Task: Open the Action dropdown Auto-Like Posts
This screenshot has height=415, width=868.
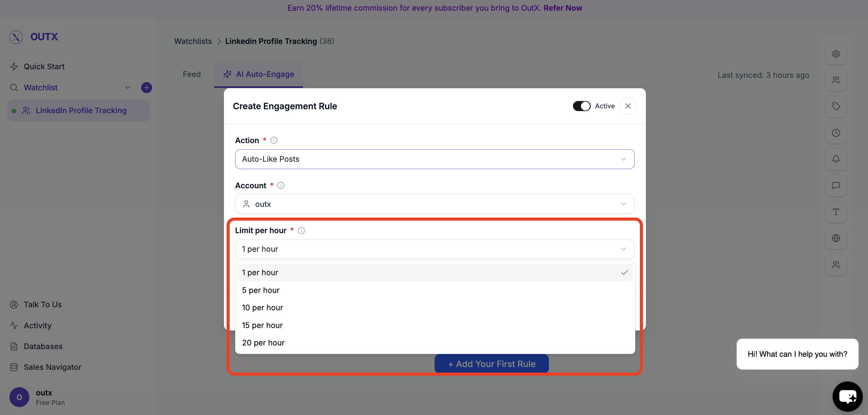Action: [434, 159]
